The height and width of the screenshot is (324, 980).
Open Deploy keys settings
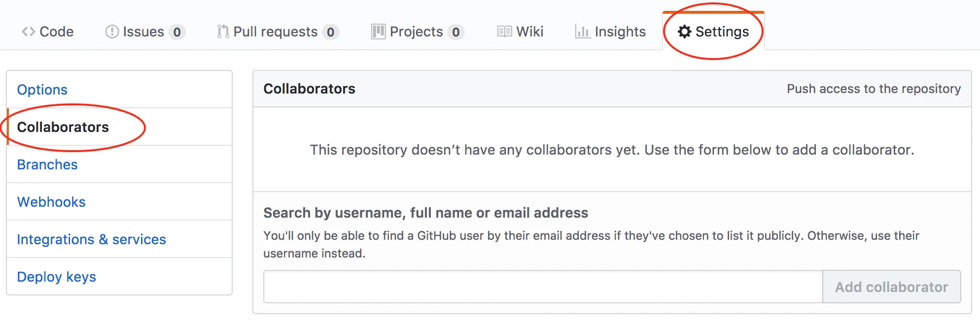coord(57,277)
